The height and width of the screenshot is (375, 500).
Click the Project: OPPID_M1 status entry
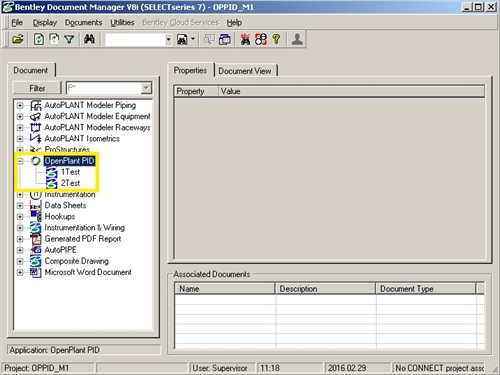click(48, 368)
